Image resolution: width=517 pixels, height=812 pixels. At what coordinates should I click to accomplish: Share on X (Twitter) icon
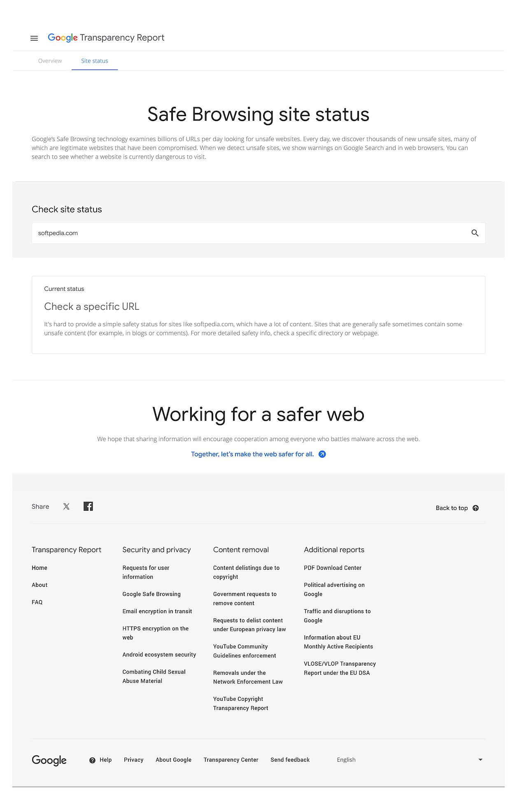point(66,507)
